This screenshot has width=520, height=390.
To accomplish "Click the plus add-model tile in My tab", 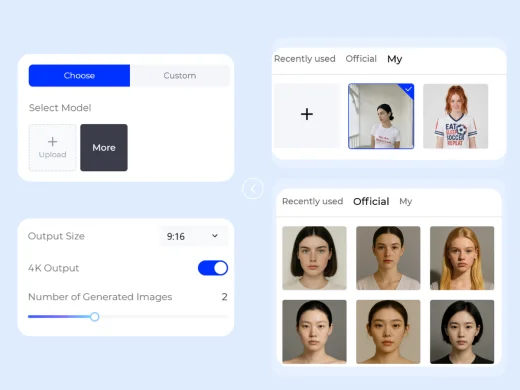I will coord(307,115).
